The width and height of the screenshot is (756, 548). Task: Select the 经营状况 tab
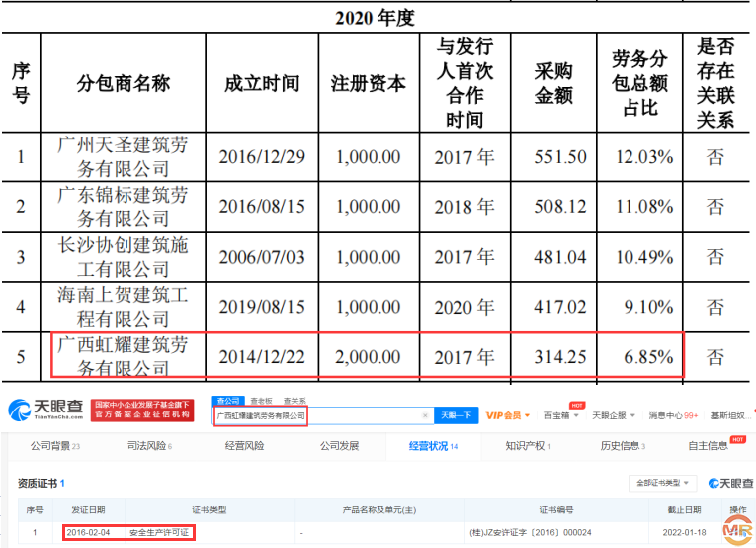[x=433, y=446]
